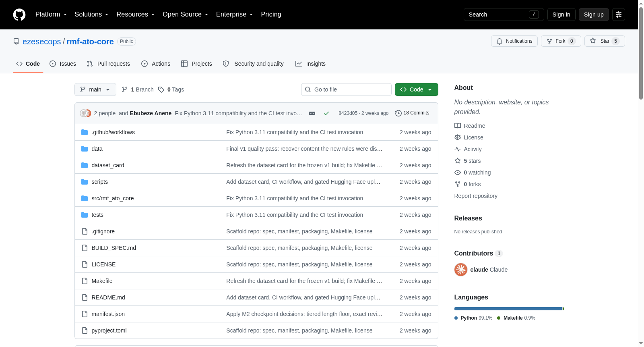Fork the rmf-ato-core repository
The width and height of the screenshot is (644, 347).
tap(561, 41)
